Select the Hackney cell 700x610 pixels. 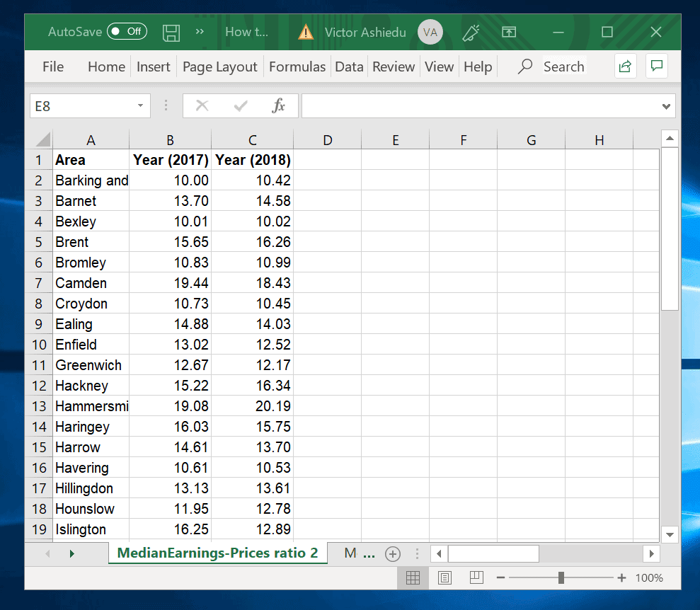pyautogui.click(x=91, y=386)
